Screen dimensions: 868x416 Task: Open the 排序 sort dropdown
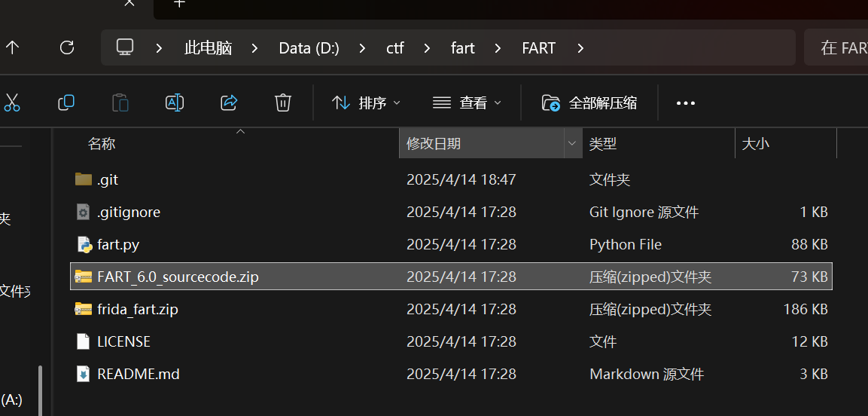(366, 102)
